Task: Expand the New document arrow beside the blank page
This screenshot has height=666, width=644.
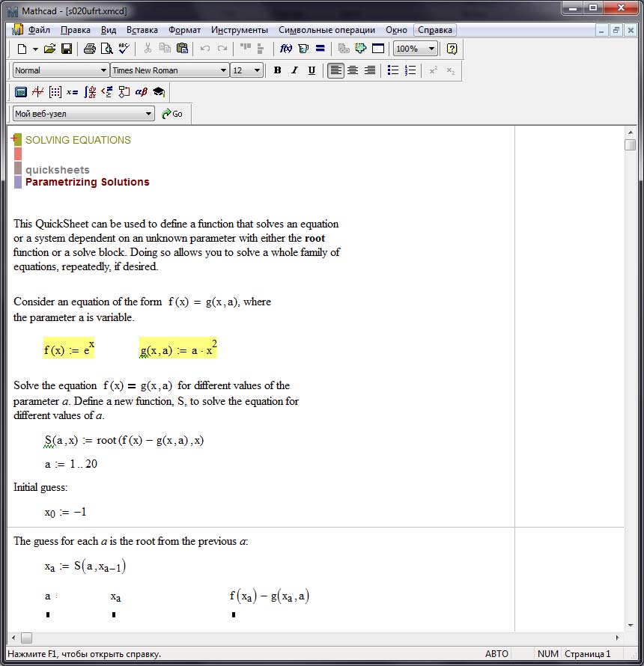Action: coord(35,49)
